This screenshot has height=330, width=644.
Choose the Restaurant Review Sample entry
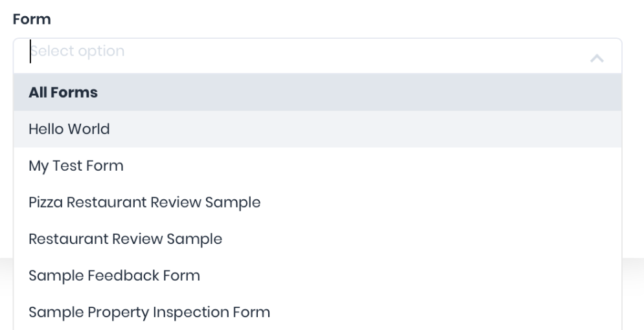click(125, 239)
